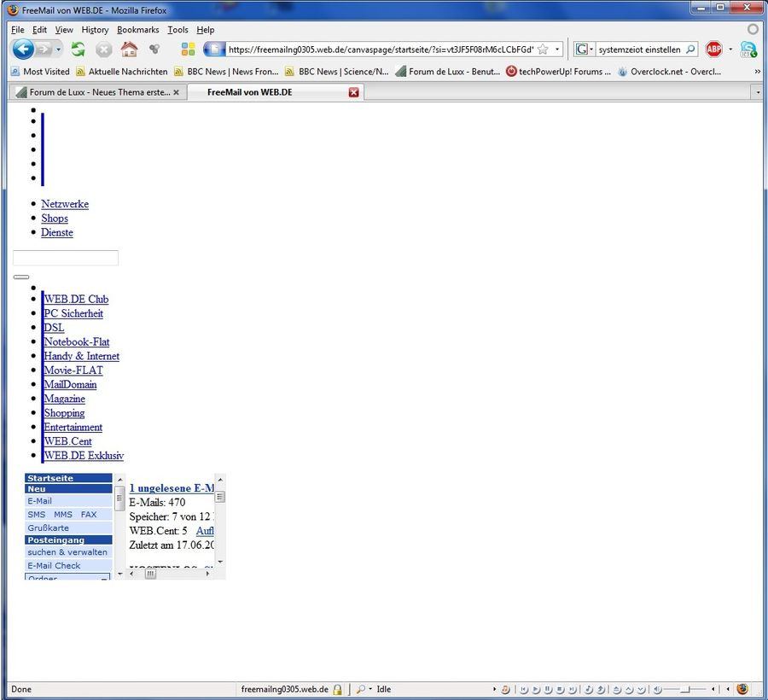Open BBC News | Science/N... bookmark
Image resolution: width=768 pixels, height=700 pixels.
point(337,72)
